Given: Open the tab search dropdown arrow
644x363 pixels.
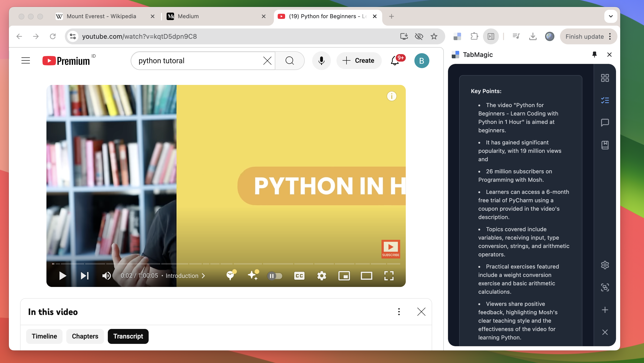Looking at the screenshot, I should pyautogui.click(x=610, y=16).
